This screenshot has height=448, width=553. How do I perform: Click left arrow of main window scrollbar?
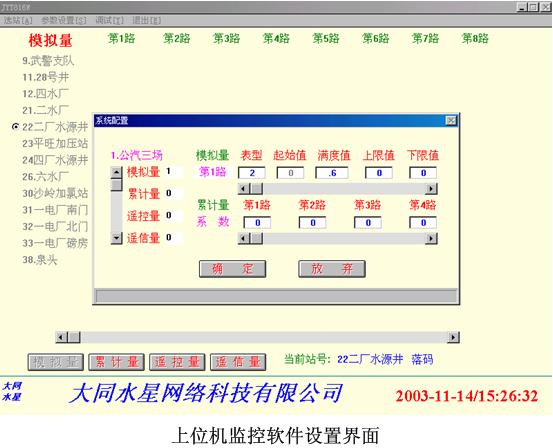tap(61, 337)
